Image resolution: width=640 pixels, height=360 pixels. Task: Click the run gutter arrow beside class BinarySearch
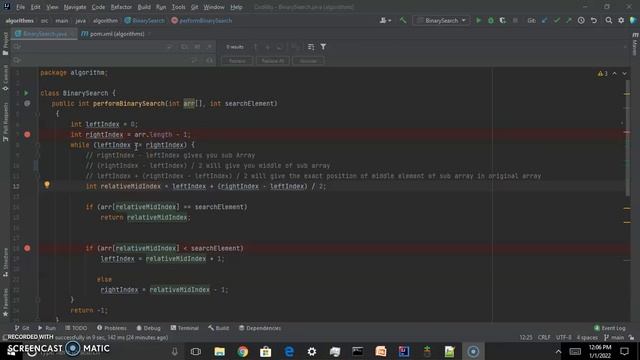[x=27, y=93]
